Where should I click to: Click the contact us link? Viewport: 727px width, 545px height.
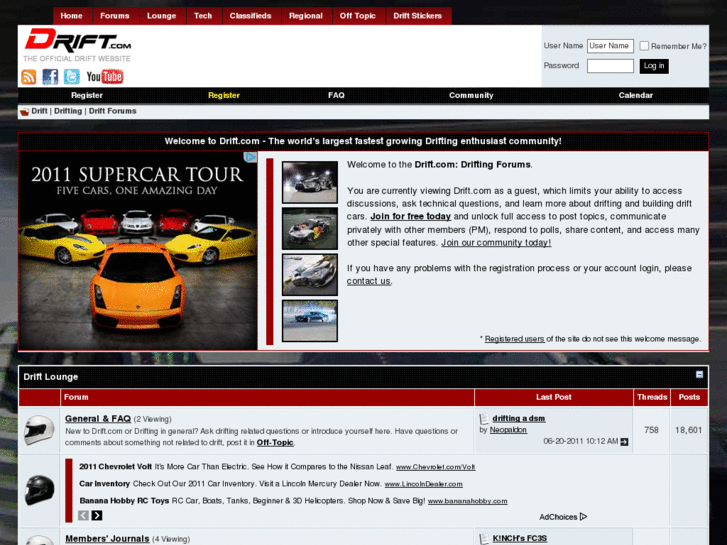coord(369,281)
